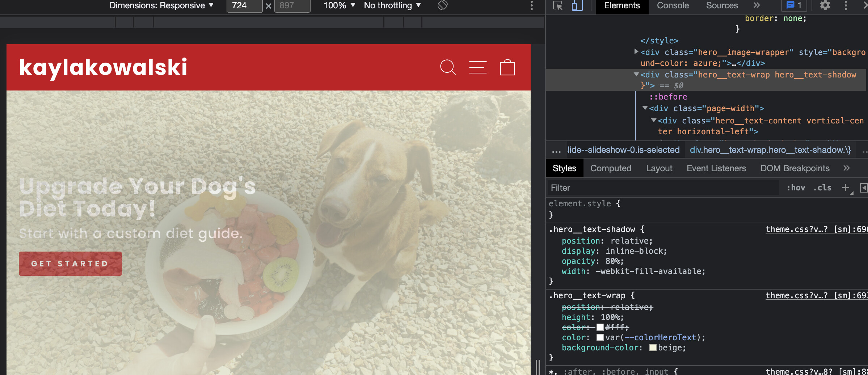Open the console messages badge
The image size is (868, 375).
pos(795,5)
